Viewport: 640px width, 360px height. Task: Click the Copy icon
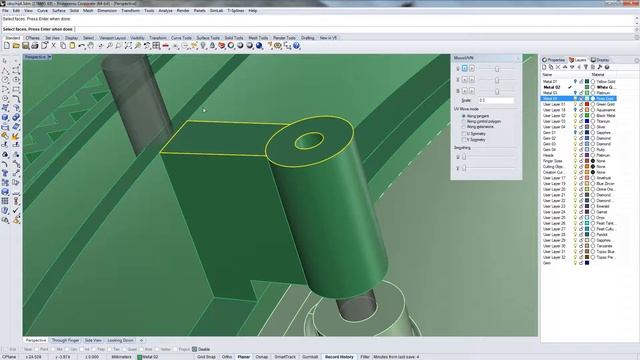63,46
